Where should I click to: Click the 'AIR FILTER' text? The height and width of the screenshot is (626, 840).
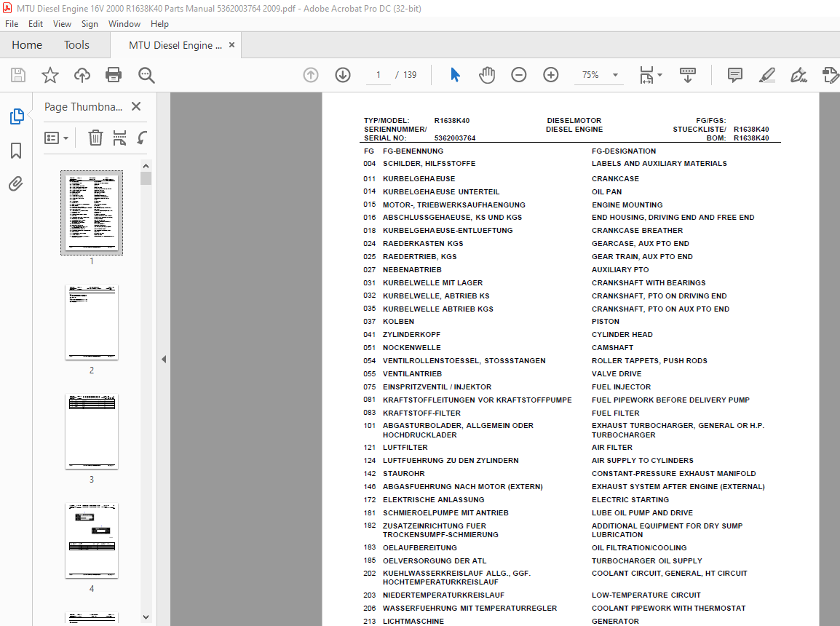[x=611, y=447]
